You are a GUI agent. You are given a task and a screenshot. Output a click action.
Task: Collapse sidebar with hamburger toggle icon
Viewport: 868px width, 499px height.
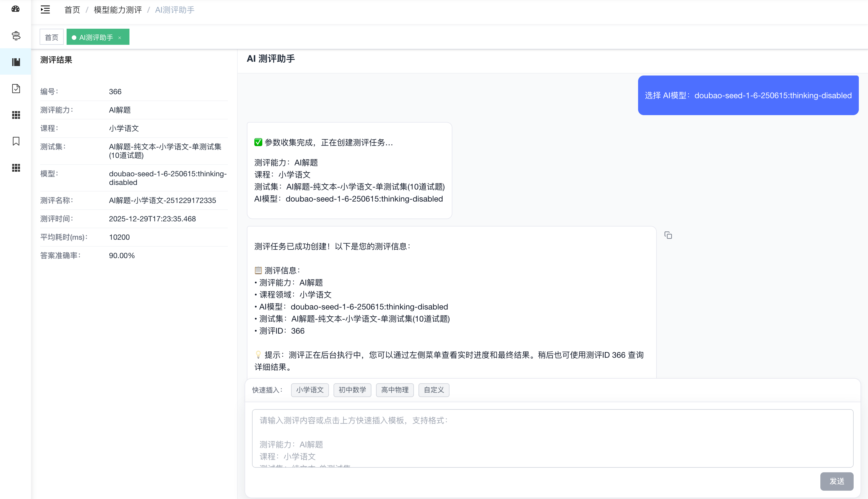45,9
